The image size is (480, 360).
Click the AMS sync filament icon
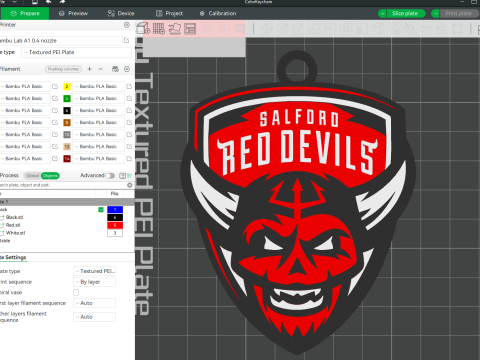[115, 69]
